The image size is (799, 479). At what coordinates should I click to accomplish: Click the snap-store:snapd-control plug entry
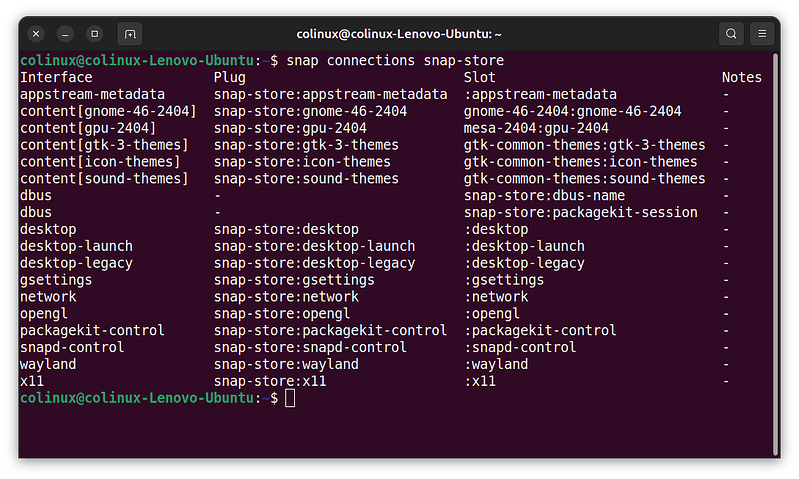click(x=310, y=348)
